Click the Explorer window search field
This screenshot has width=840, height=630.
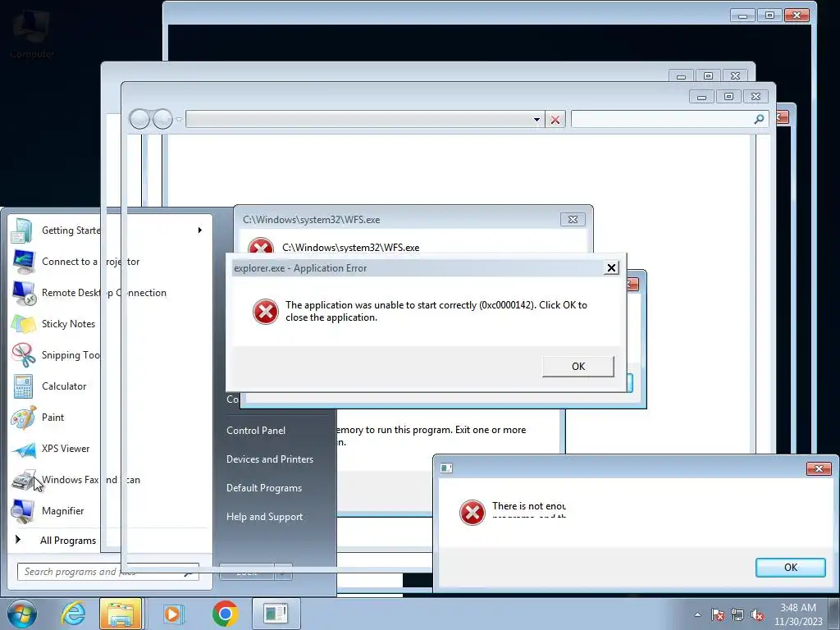pos(669,120)
